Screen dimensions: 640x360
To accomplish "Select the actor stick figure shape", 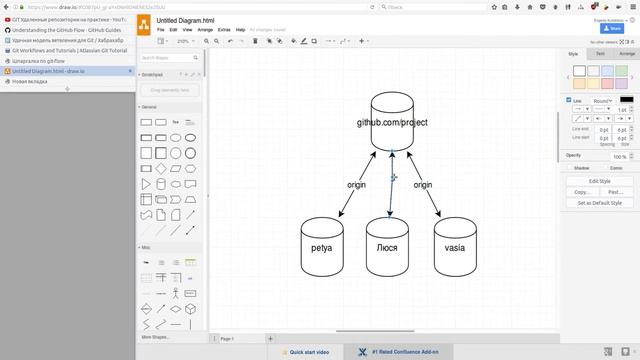I will [176, 293].
